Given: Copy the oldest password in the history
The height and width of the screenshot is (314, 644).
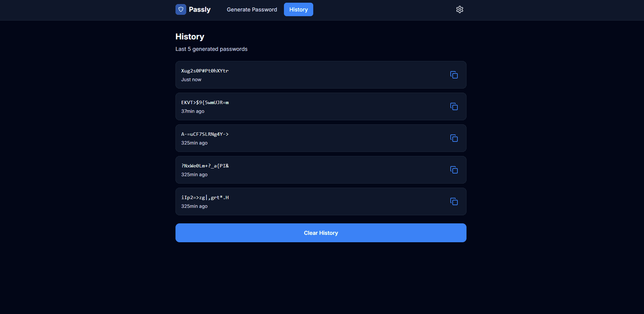Looking at the screenshot, I should (454, 201).
